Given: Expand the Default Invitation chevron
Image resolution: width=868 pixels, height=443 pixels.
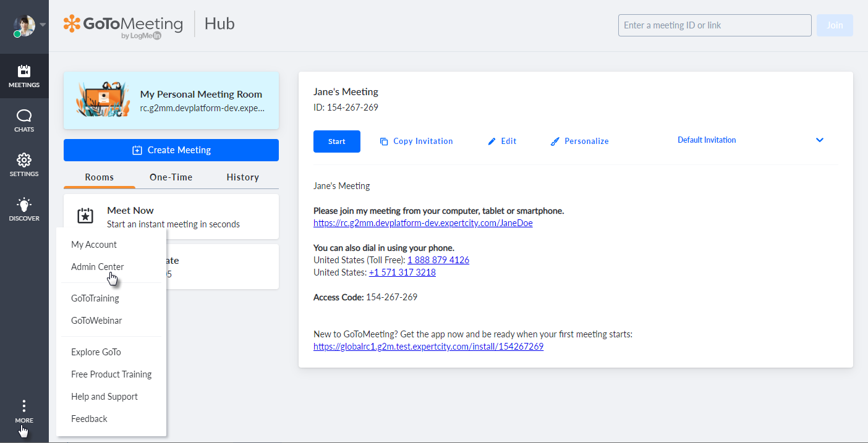Looking at the screenshot, I should click(x=820, y=140).
